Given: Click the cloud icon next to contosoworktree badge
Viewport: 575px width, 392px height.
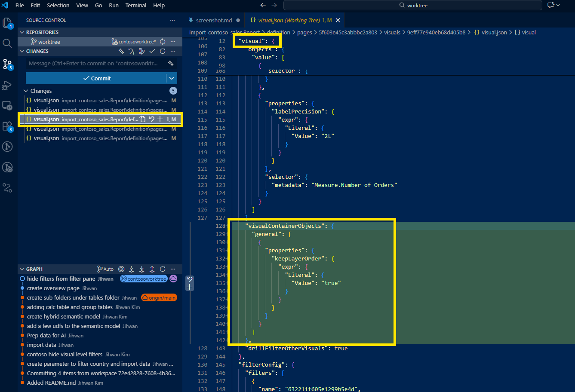Looking at the screenshot, I should pyautogui.click(x=173, y=279).
